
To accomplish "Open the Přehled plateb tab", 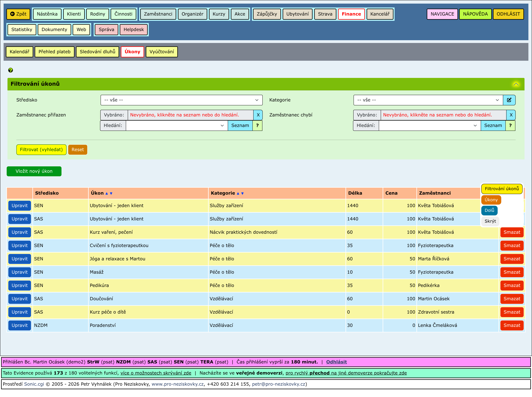I will [x=54, y=52].
